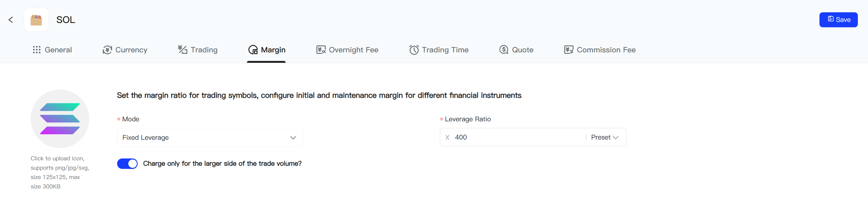Click the Trading Time clock icon
Image resolution: width=868 pixels, height=198 pixels.
[414, 50]
